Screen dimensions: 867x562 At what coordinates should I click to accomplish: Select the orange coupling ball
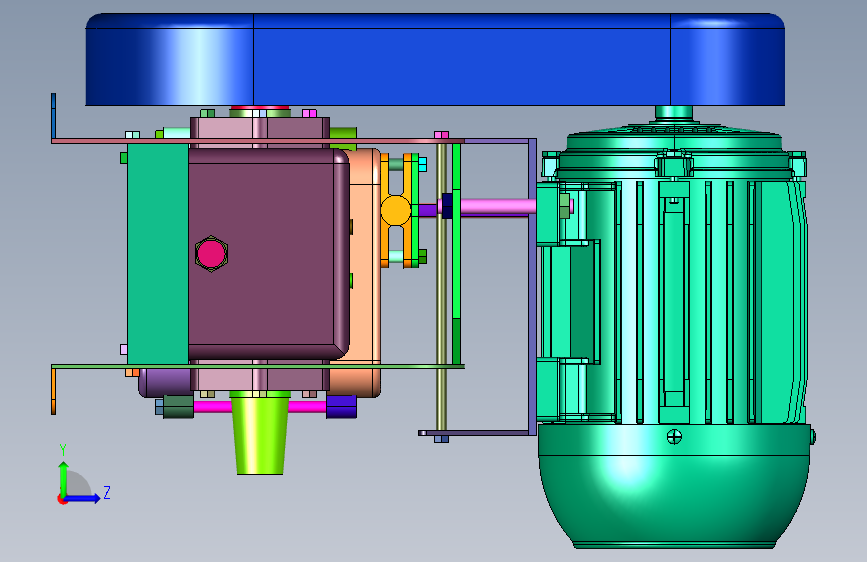[396, 210]
